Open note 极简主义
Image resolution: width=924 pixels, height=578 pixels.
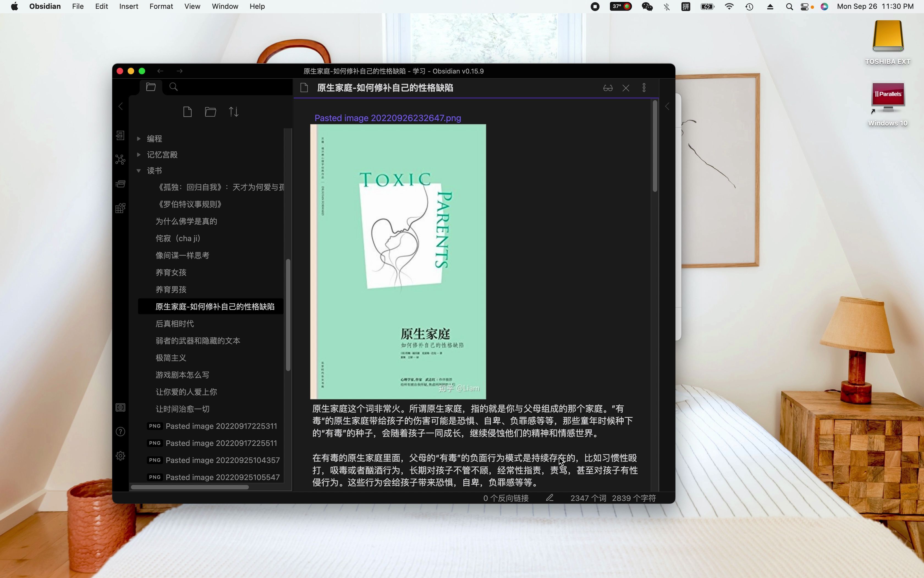pos(171,358)
